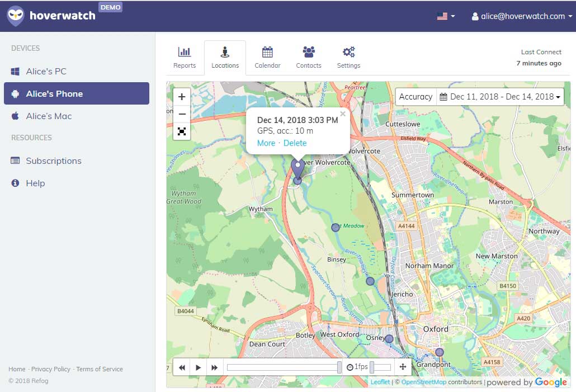Click the location marker near Port Meadow
Viewport: 576px width, 392px height.
pyautogui.click(x=336, y=228)
